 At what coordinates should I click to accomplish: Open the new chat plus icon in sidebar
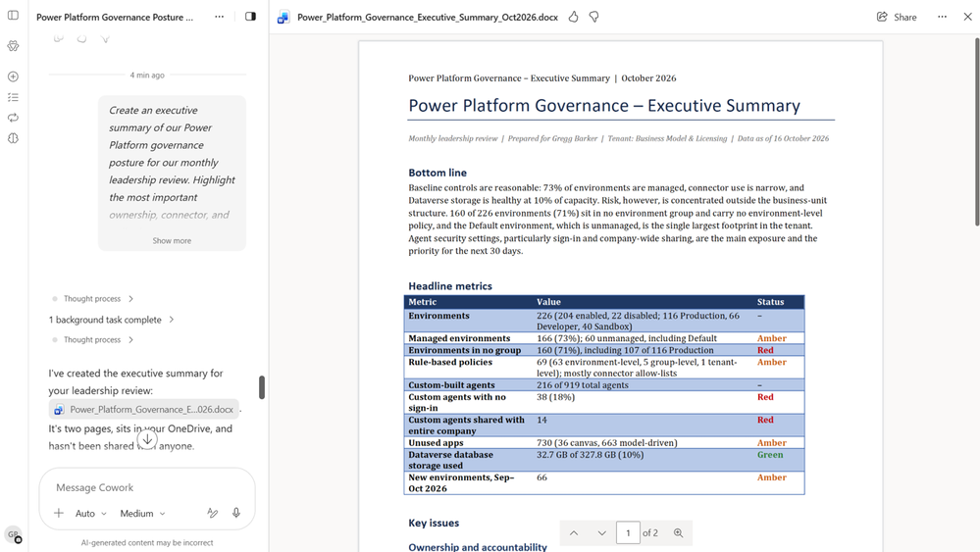pyautogui.click(x=13, y=76)
